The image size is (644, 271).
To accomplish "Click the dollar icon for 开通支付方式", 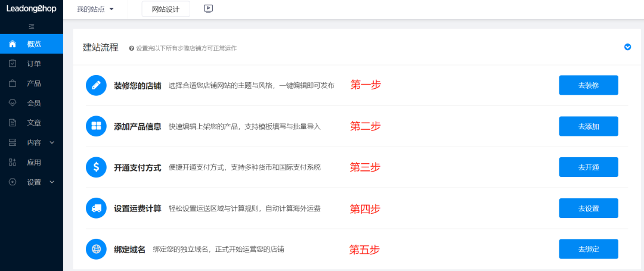I will point(95,167).
